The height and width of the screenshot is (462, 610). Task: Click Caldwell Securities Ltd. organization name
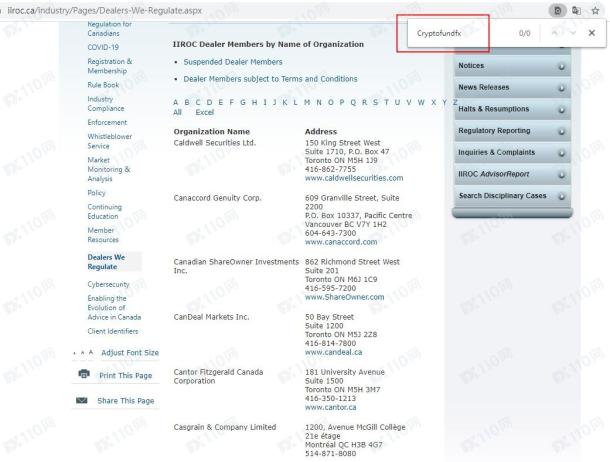pyautogui.click(x=215, y=143)
